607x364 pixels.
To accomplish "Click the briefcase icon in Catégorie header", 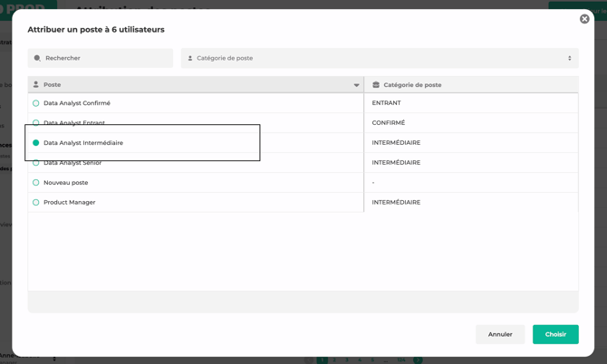I will 376,85.
